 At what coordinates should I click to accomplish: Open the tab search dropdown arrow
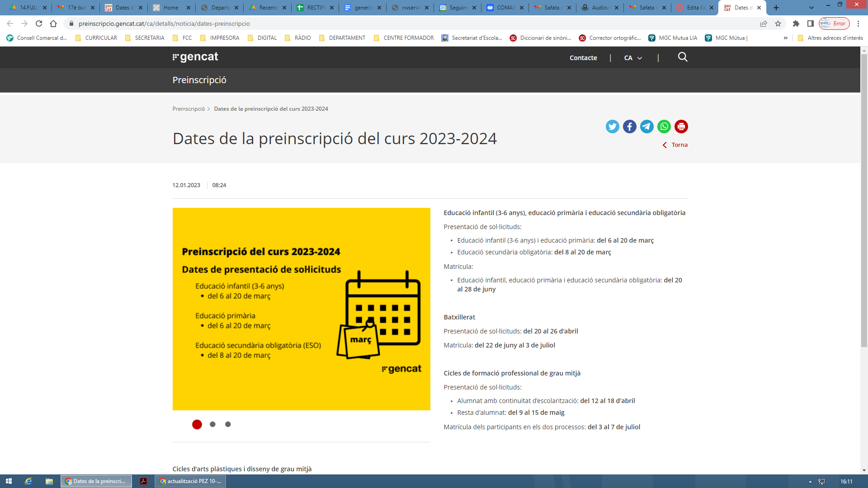click(x=811, y=8)
